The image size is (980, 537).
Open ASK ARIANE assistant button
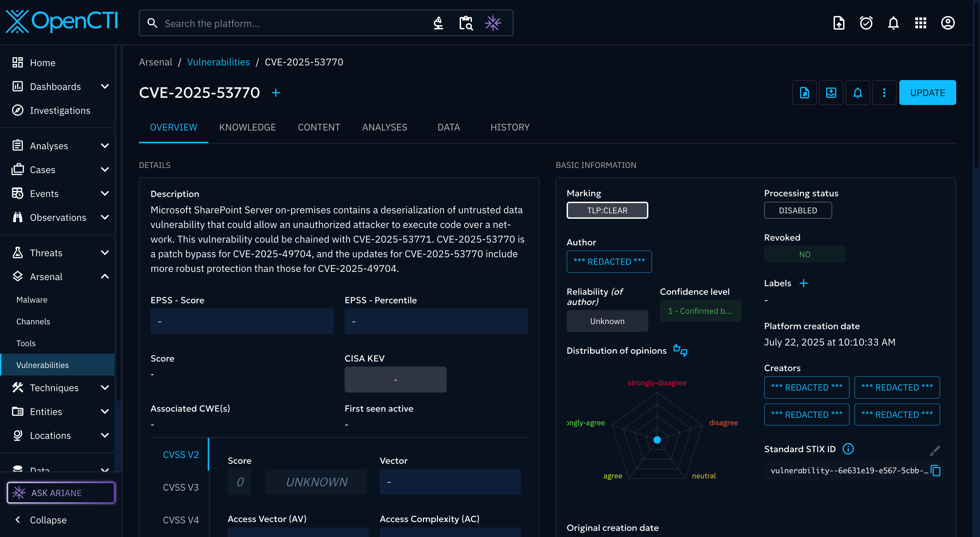(61, 493)
